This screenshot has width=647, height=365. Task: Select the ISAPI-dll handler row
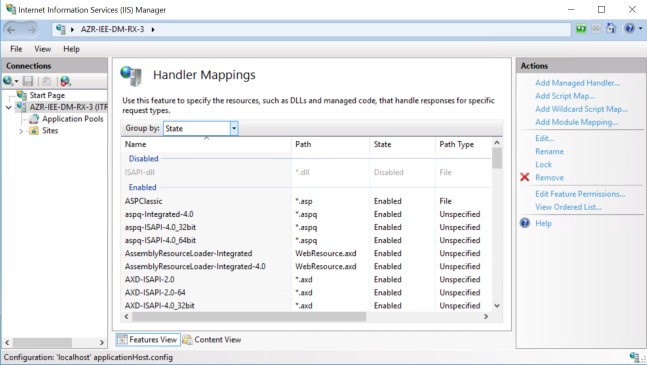coord(306,172)
